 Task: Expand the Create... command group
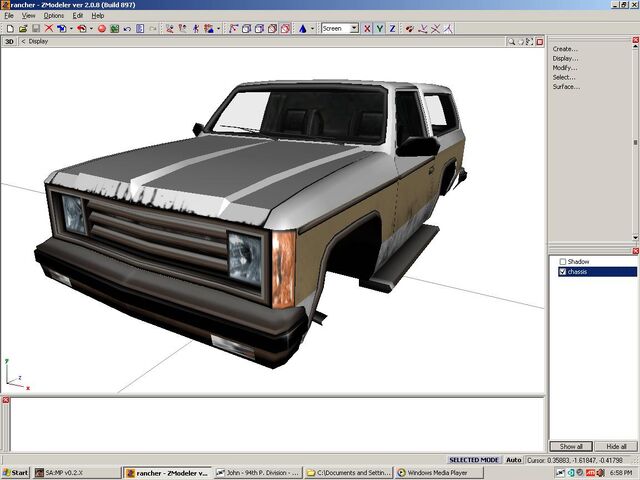pos(565,49)
